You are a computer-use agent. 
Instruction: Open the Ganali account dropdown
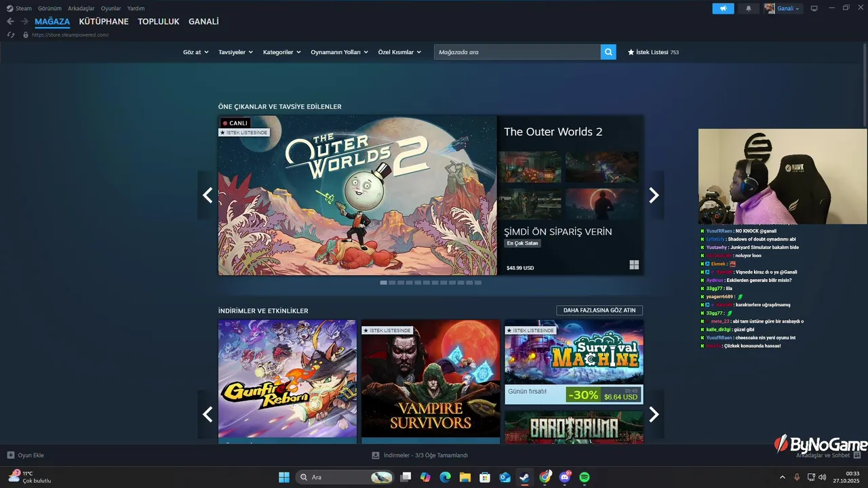[x=789, y=8]
